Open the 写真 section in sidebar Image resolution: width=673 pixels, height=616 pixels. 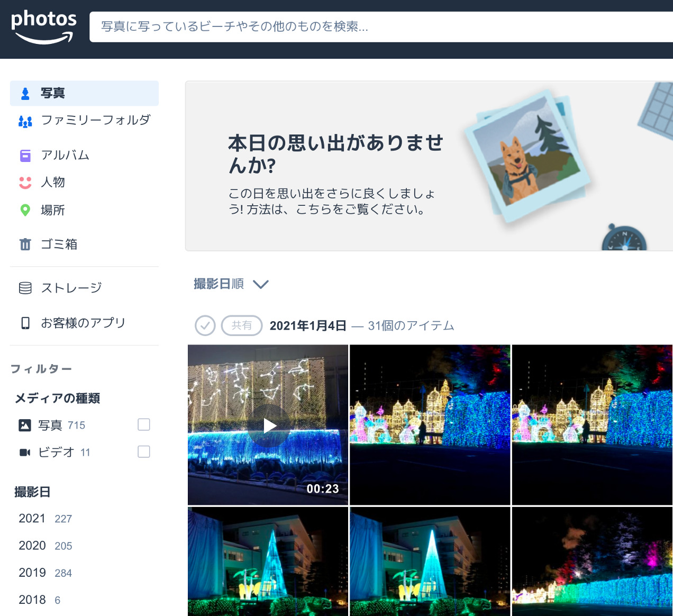point(84,93)
